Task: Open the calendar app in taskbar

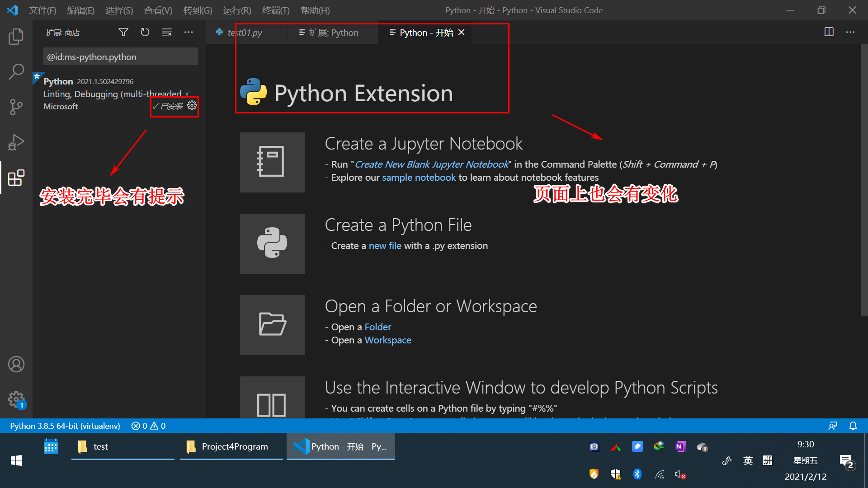Action: pyautogui.click(x=51, y=446)
